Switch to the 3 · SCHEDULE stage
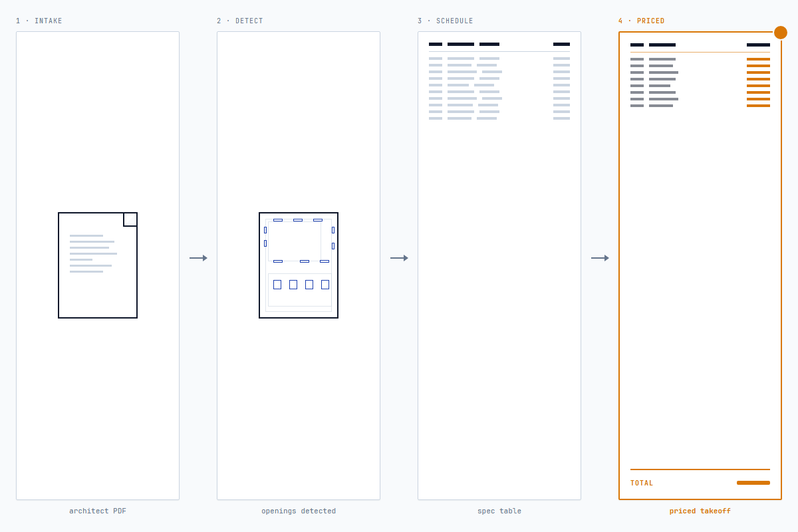Image resolution: width=798 pixels, height=532 pixels. tap(446, 21)
